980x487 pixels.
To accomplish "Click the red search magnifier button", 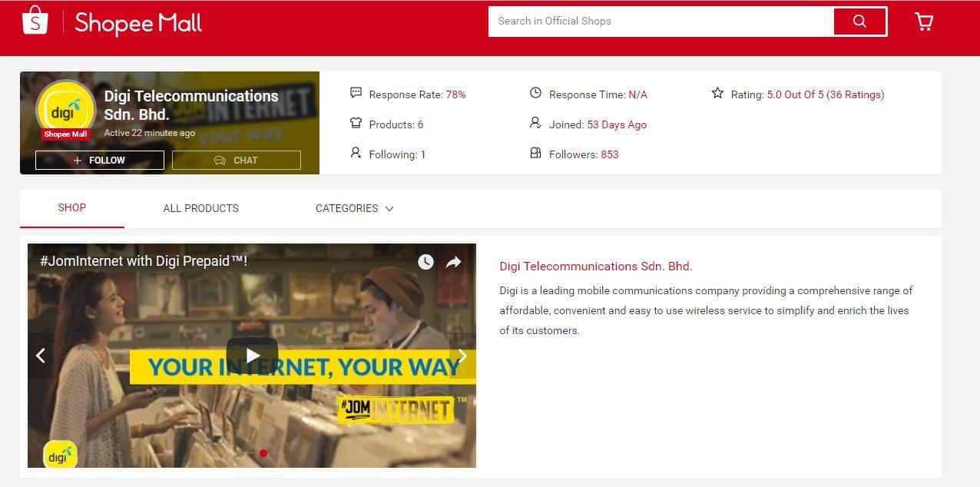I will pyautogui.click(x=859, y=22).
